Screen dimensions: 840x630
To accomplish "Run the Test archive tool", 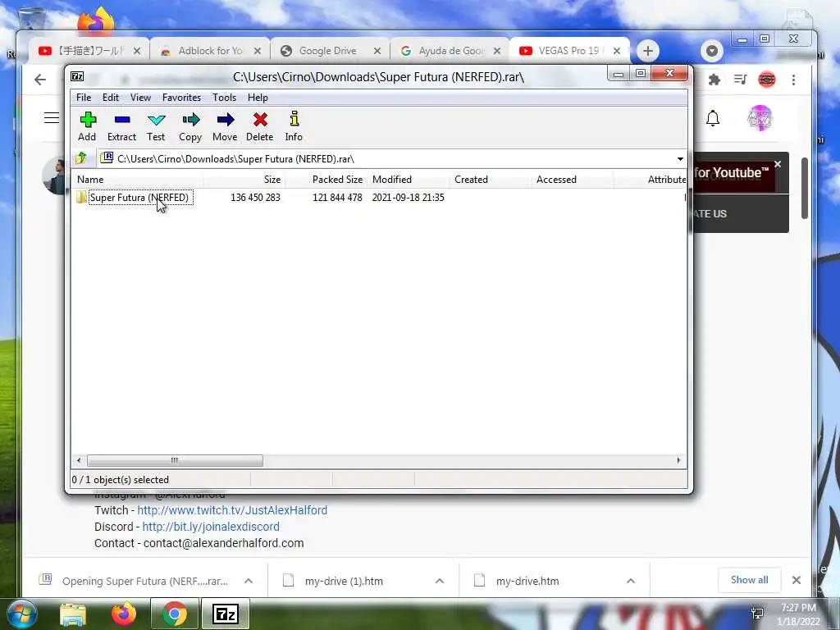I will point(156,127).
